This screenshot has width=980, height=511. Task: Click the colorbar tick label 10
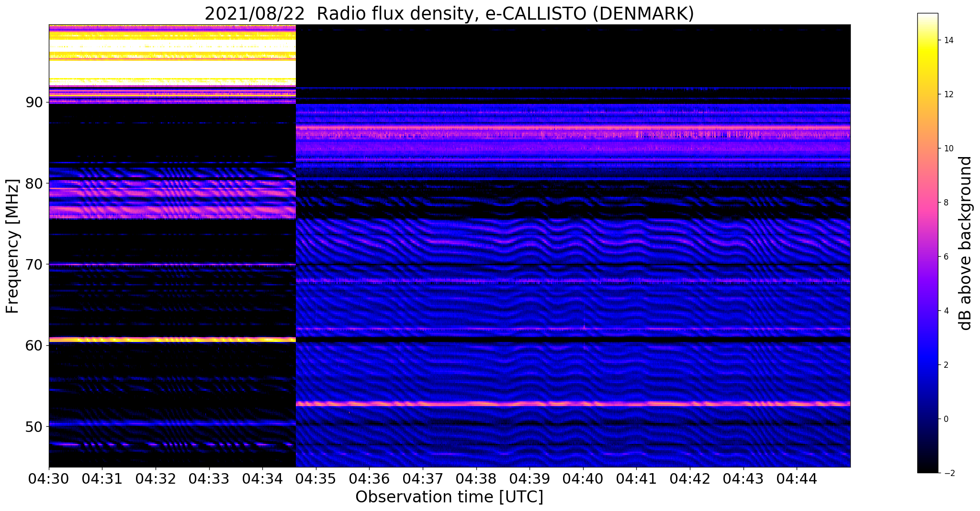(948, 148)
